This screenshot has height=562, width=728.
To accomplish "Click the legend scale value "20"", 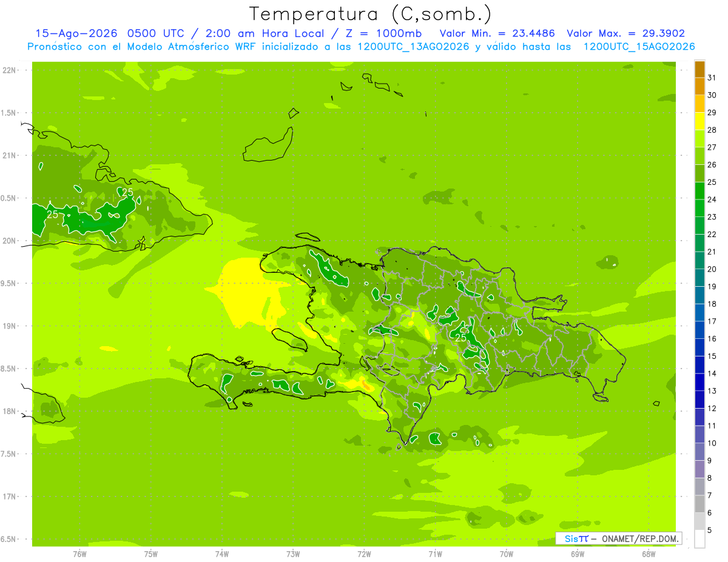I will click(712, 269).
